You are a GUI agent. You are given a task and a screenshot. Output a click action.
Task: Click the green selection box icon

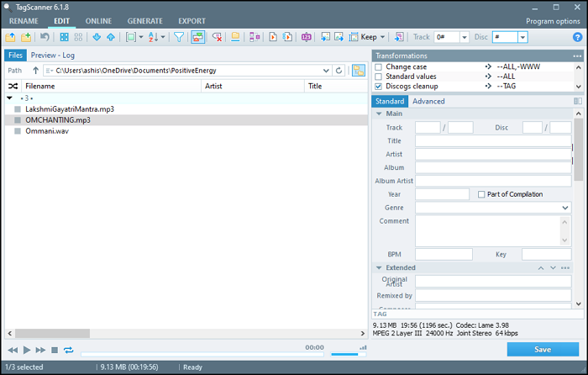pos(130,37)
